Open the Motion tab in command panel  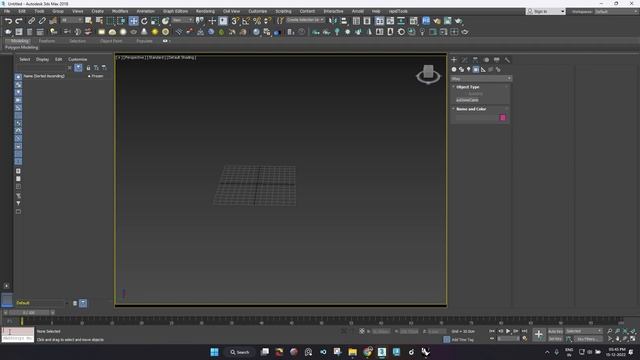(486, 60)
